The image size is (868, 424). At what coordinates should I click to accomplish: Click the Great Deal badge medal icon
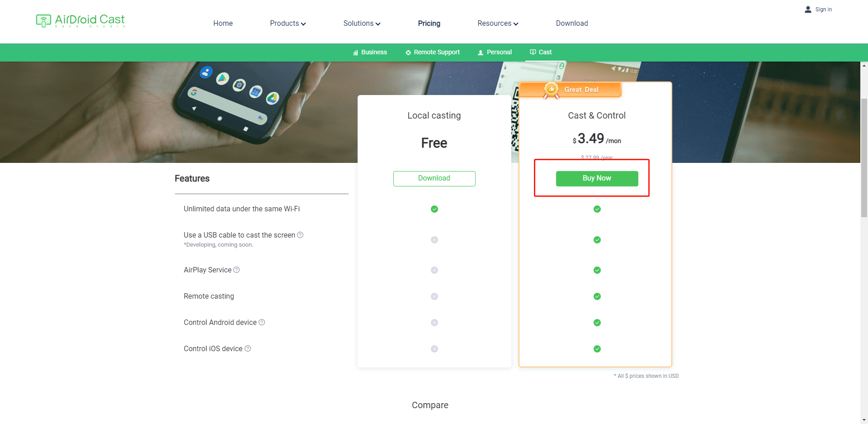coord(551,90)
